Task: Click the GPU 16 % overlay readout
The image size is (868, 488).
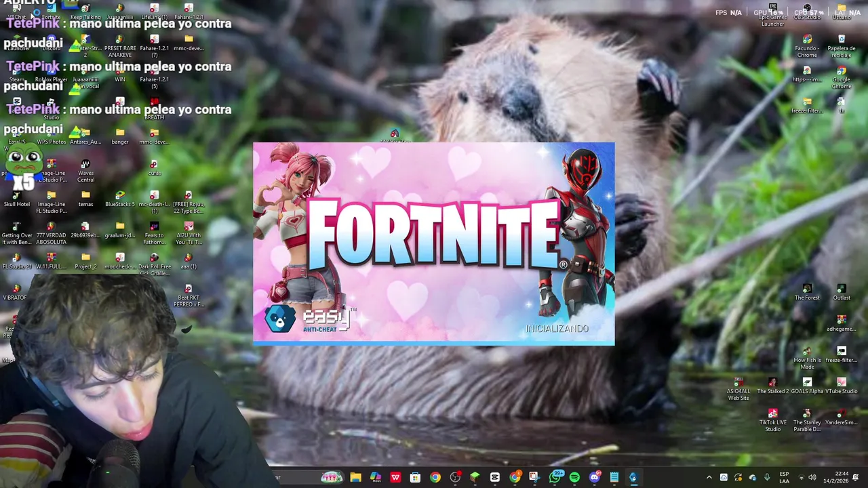Action: 768,12
